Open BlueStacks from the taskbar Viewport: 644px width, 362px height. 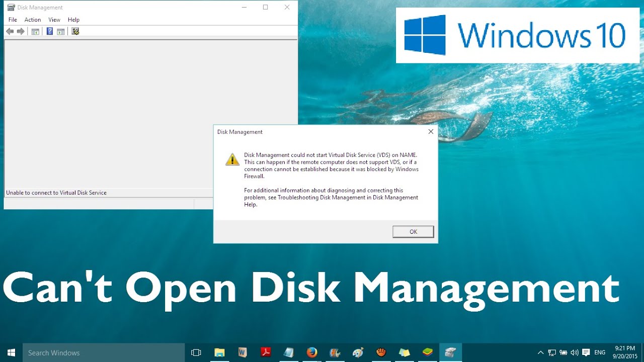(x=428, y=352)
